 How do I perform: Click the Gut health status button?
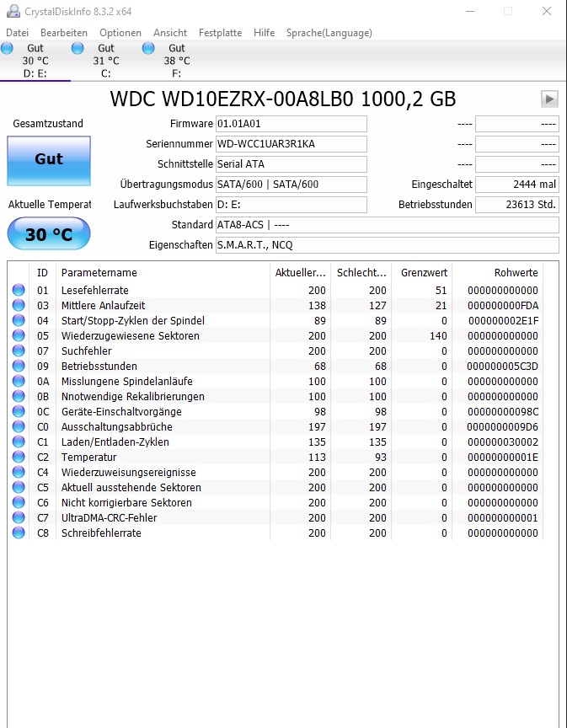coord(49,161)
